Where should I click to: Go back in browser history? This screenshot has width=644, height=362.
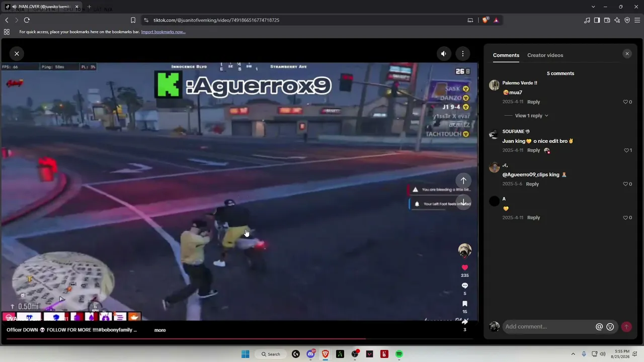pyautogui.click(x=7, y=20)
